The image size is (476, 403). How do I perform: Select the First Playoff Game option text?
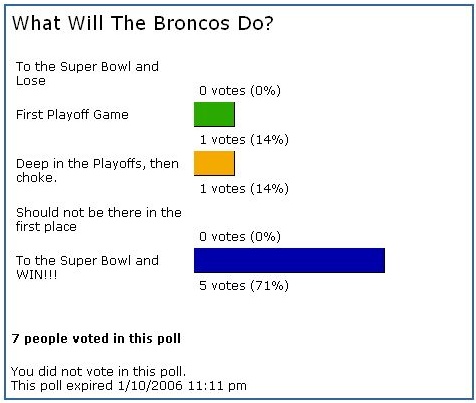[x=72, y=115]
